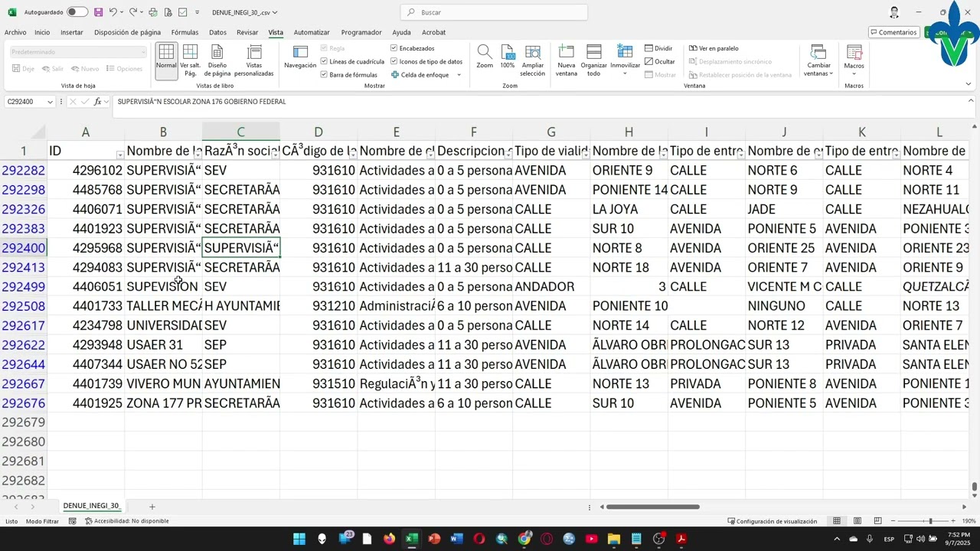Click the Buscar search field
The height and width of the screenshot is (551, 980).
click(x=494, y=12)
